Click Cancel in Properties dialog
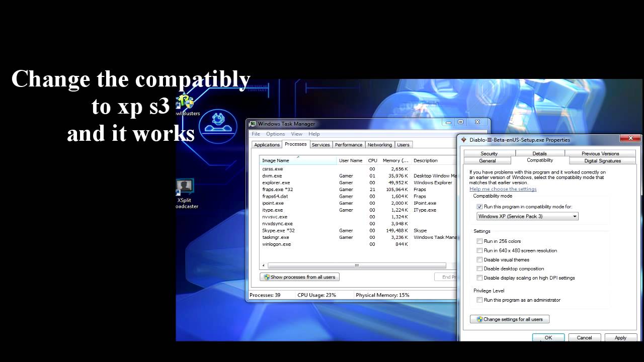Screen dimensions: 644x362 tap(584, 338)
